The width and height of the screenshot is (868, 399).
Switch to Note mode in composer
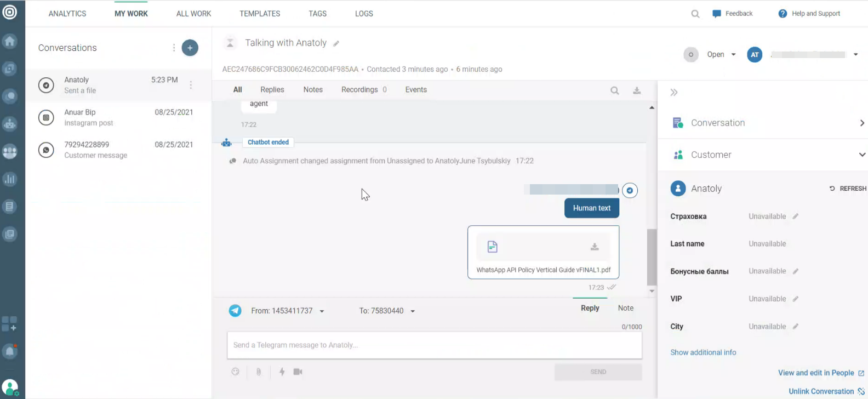(x=625, y=308)
